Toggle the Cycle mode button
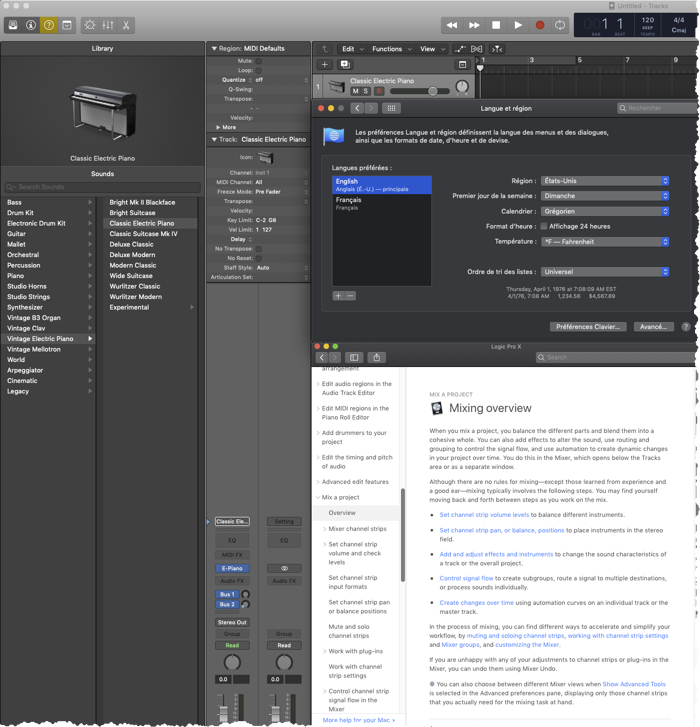 pyautogui.click(x=560, y=24)
